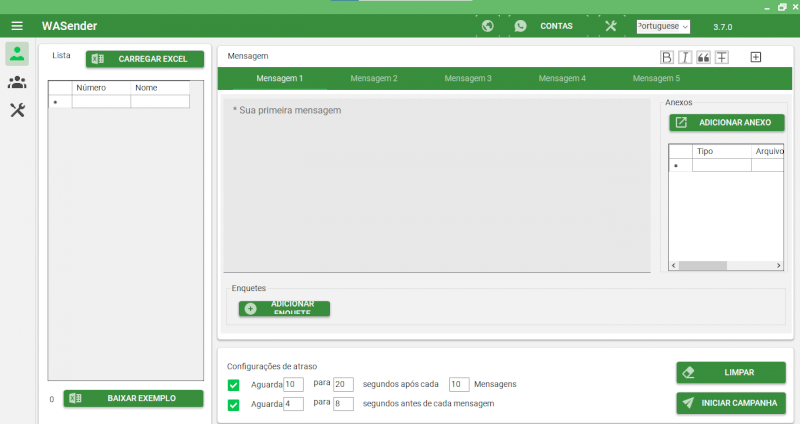Toggle the delay before each message checkbox
Viewport: 800px width, 424px height.
coord(234,405)
